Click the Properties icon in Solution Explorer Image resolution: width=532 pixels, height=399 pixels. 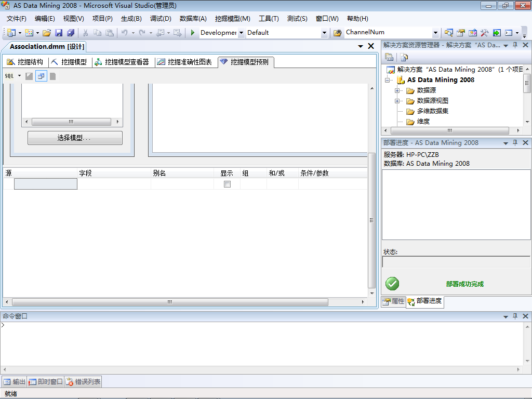[389, 57]
